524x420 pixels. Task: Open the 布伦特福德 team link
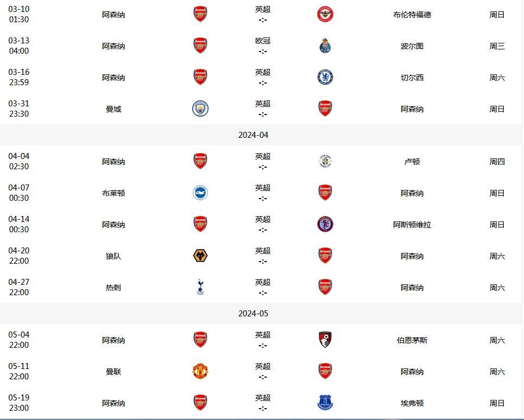click(412, 15)
